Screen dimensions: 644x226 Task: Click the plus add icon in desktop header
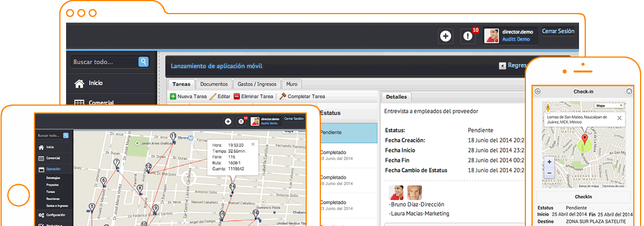click(x=446, y=36)
